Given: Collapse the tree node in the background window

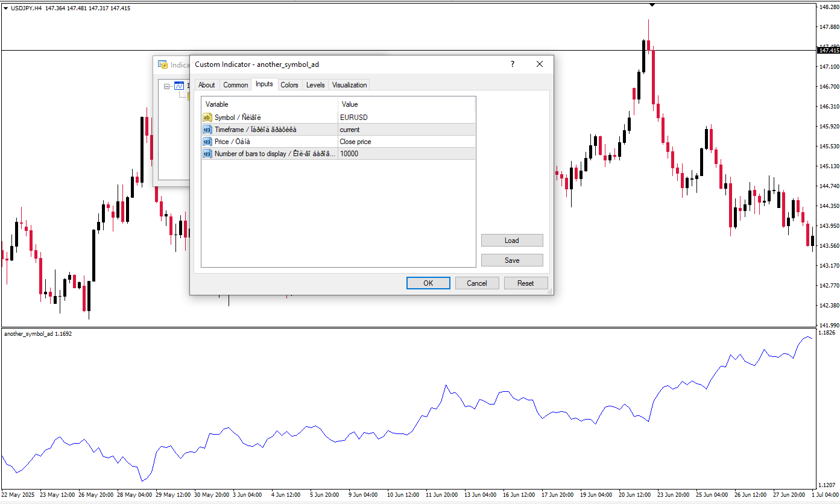Looking at the screenshot, I should (x=167, y=86).
